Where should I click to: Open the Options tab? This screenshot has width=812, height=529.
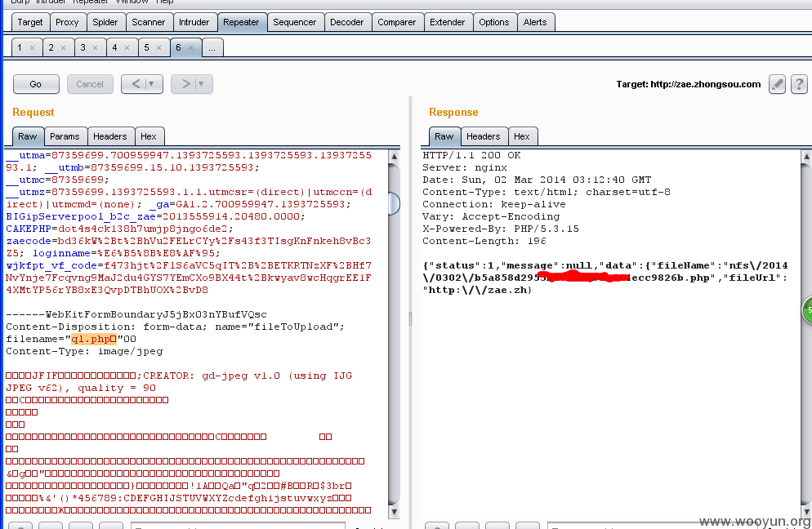(x=494, y=22)
